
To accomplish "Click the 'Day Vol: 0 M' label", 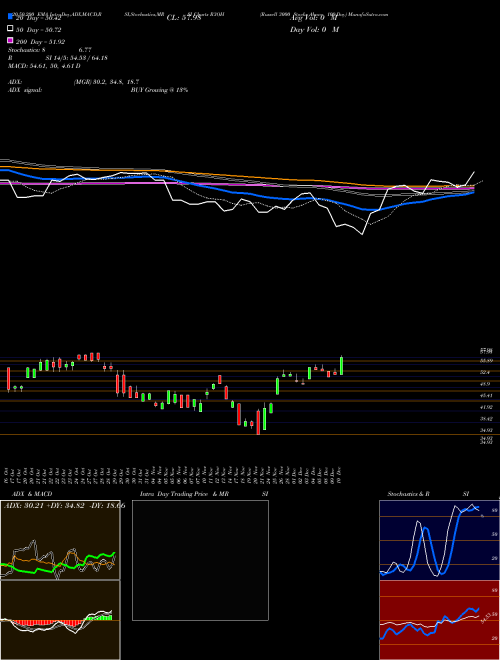I will tap(314, 30).
